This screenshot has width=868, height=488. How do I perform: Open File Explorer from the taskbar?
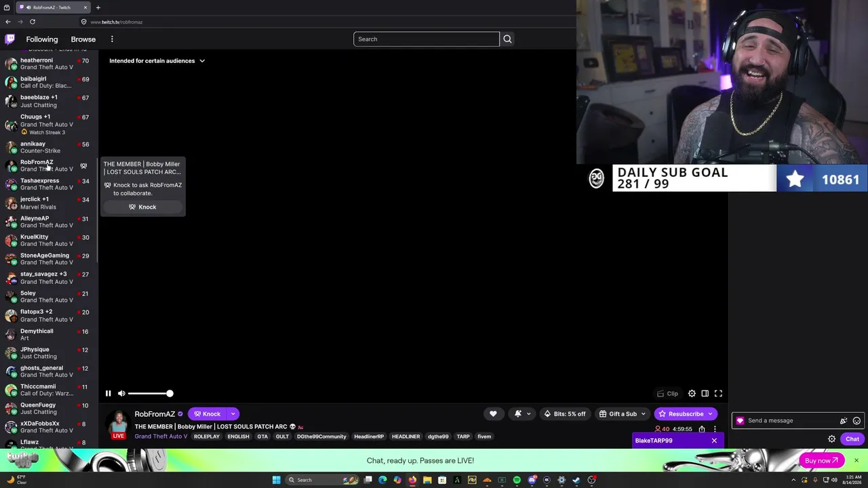(427, 480)
